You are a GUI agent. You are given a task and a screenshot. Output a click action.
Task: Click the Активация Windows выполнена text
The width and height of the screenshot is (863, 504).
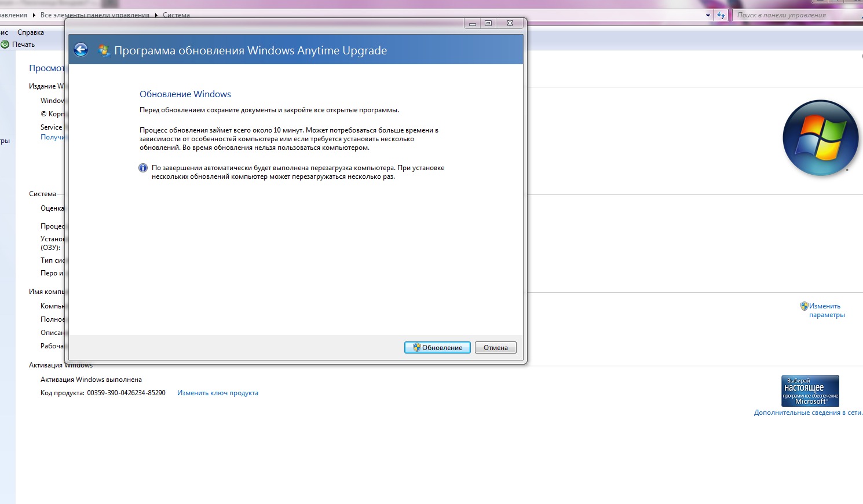[91, 380]
